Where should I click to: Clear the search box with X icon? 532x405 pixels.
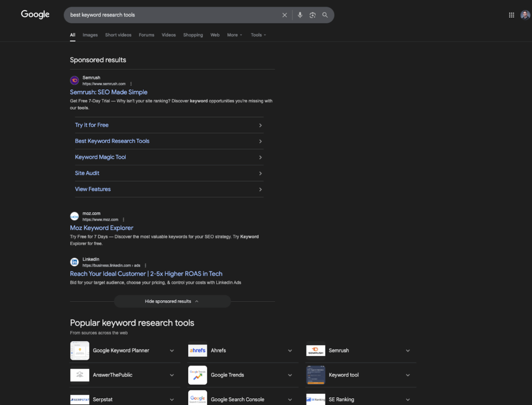(284, 15)
